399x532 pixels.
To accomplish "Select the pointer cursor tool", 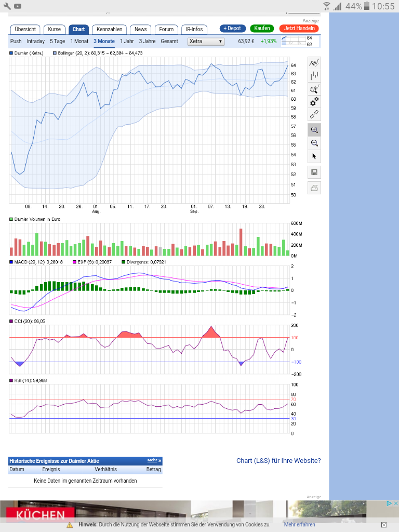I will (314, 156).
